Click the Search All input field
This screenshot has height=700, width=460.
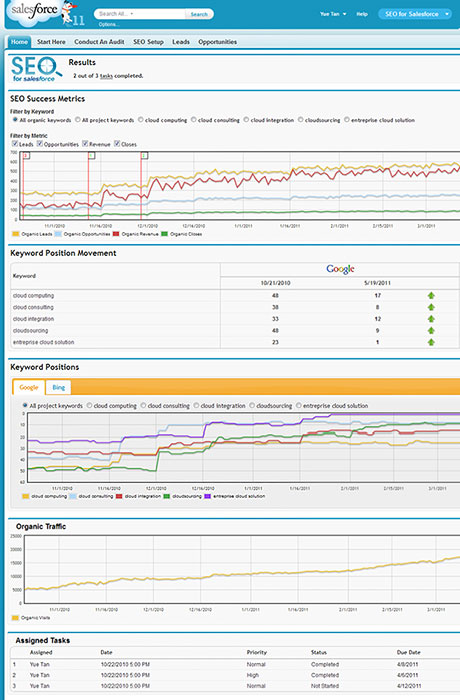(140, 14)
